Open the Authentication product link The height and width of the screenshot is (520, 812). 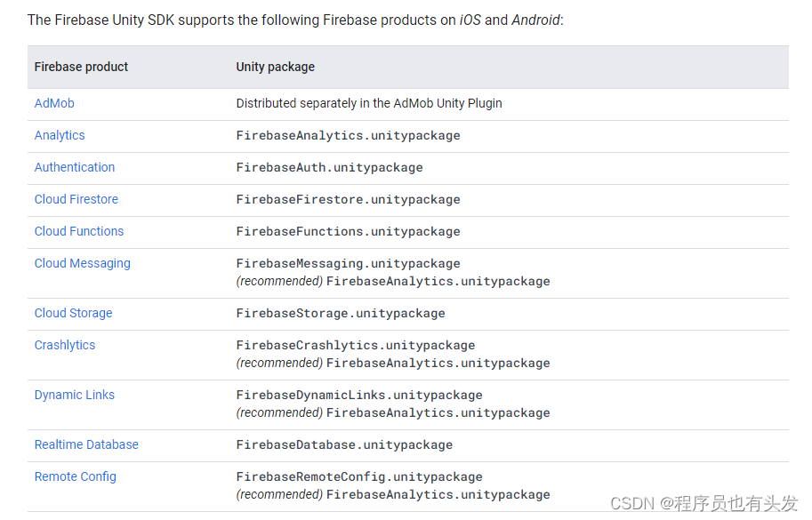click(75, 168)
